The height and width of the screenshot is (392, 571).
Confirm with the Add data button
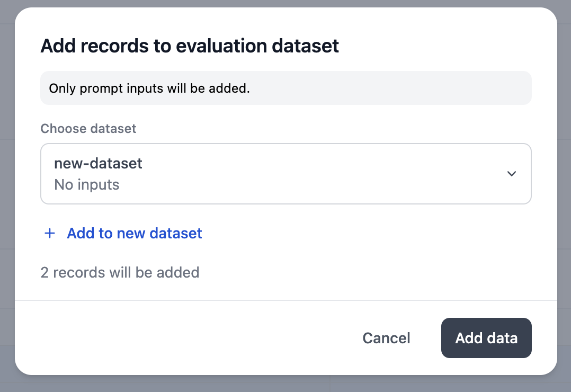(x=486, y=338)
